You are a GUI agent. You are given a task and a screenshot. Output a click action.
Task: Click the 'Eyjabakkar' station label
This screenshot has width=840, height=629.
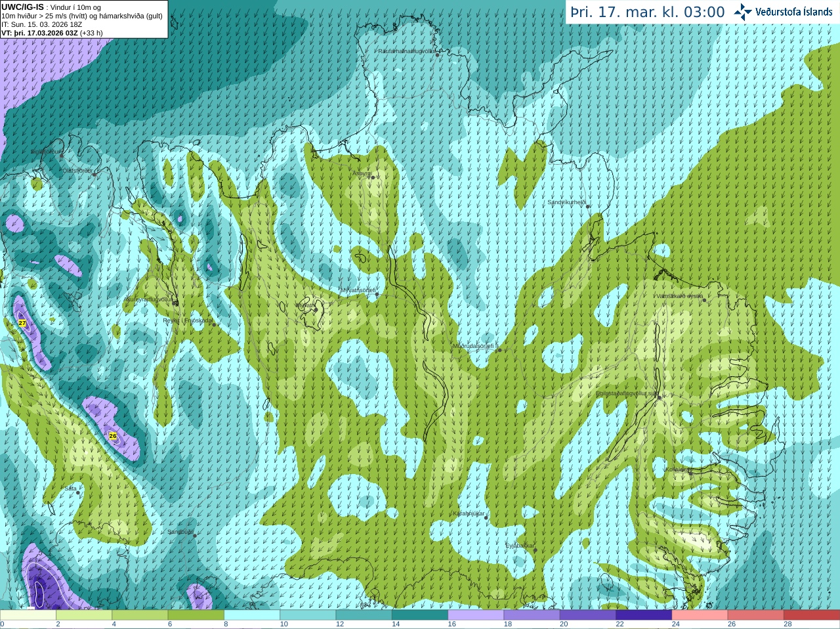pyautogui.click(x=520, y=545)
